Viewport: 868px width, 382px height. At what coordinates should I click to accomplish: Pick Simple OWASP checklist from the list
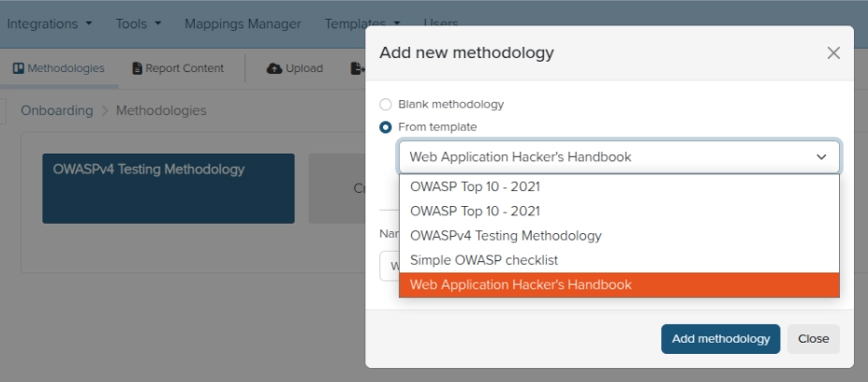(x=619, y=259)
